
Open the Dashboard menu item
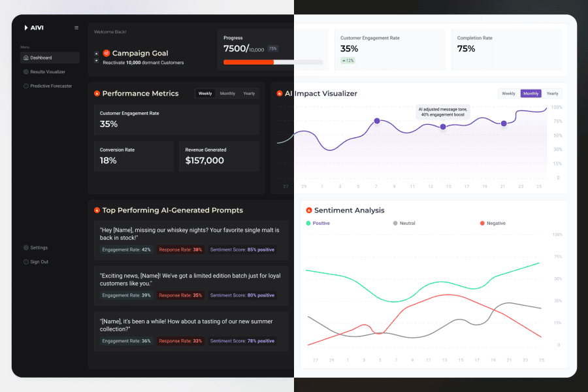pos(50,57)
